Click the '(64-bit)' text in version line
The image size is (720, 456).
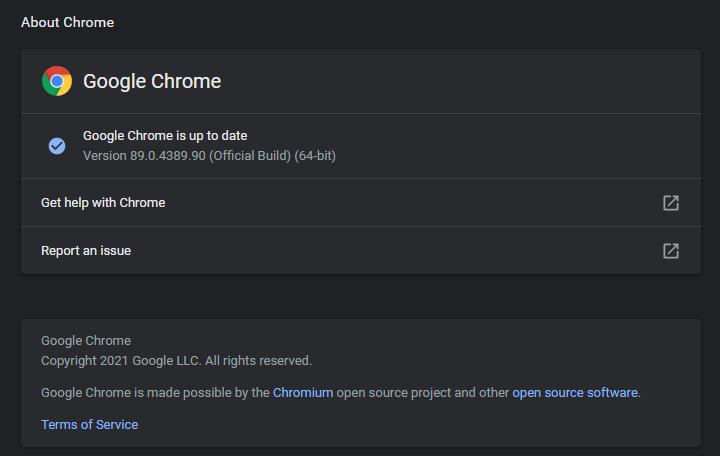(315, 156)
